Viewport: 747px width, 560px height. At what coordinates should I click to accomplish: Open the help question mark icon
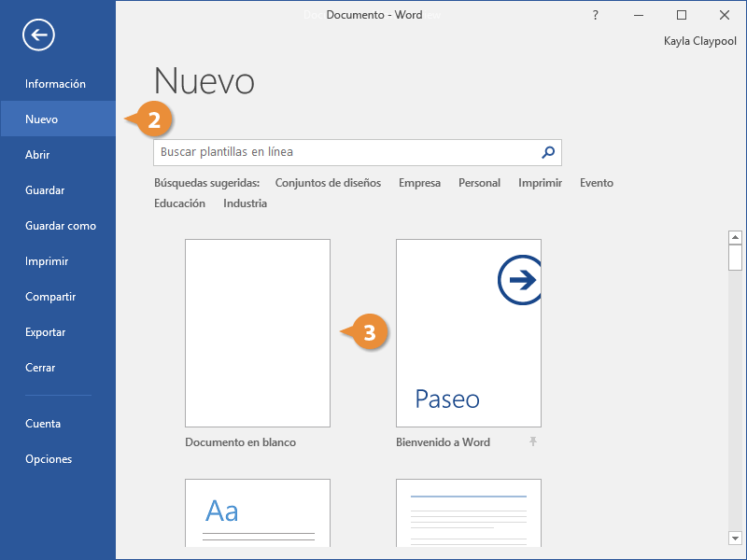pyautogui.click(x=596, y=15)
